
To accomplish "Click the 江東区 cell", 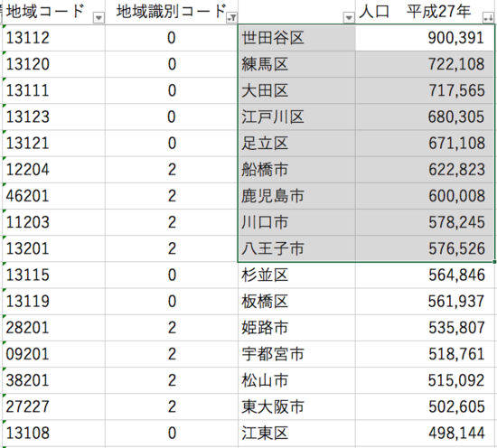I will [296, 433].
